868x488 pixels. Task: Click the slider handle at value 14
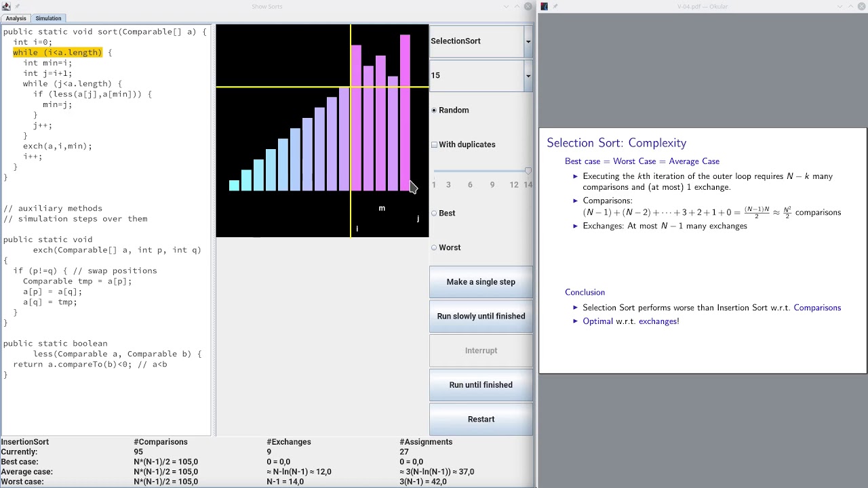tap(528, 171)
